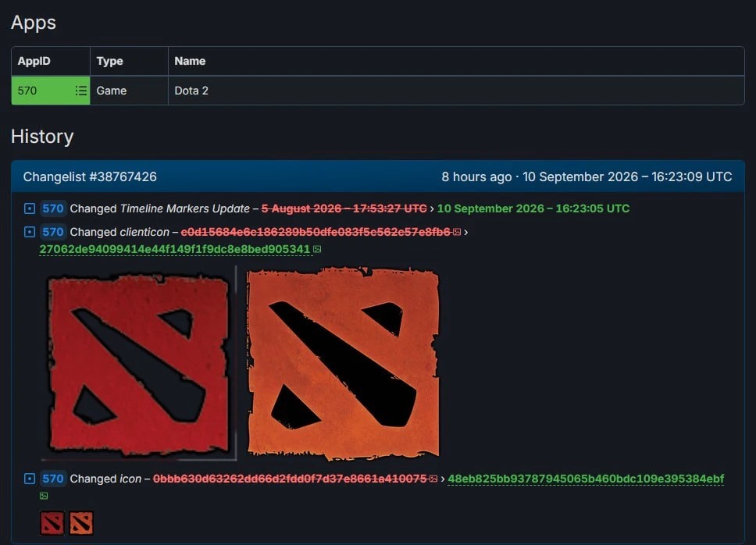Viewport: 756px width, 545px height.
Task: Open new icon hash 48eb825bb937
Action: pos(586,479)
